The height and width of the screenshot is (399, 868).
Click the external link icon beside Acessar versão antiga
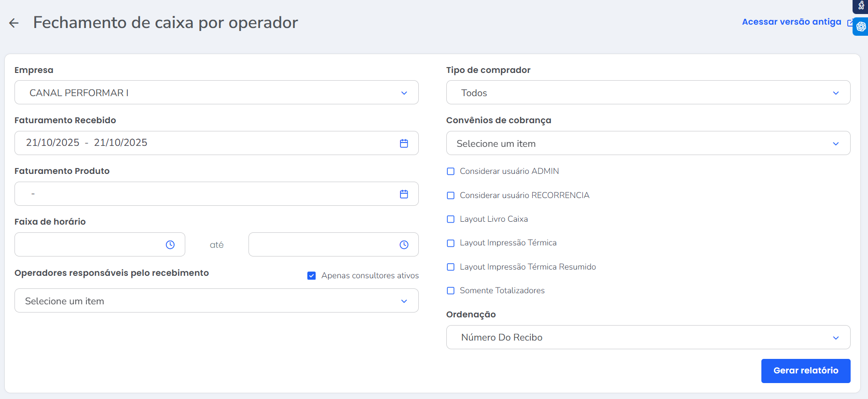click(x=850, y=23)
